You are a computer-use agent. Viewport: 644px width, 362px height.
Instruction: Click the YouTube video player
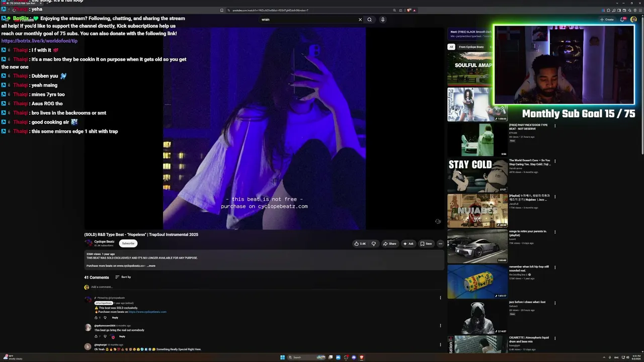[x=264, y=129]
